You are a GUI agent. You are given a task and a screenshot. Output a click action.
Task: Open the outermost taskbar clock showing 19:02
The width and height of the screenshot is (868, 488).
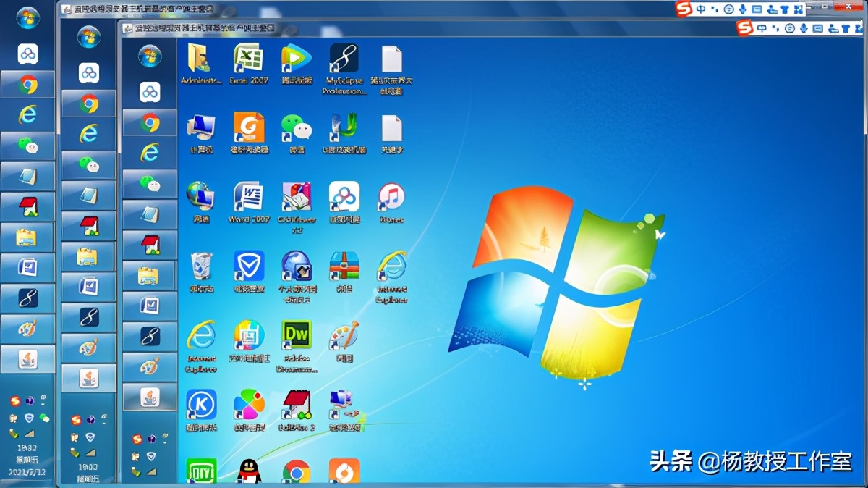pyautogui.click(x=27, y=449)
